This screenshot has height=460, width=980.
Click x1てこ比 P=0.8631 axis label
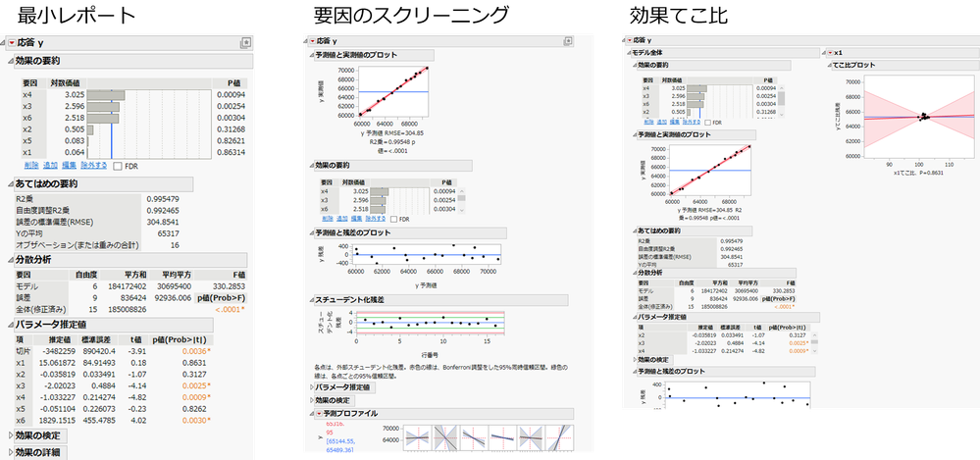[x=918, y=174]
